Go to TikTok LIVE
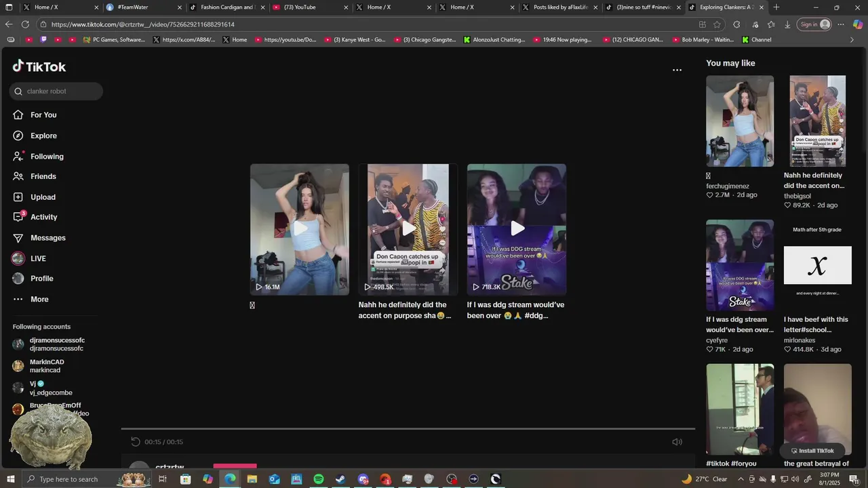This screenshot has width=868, height=488. click(29, 258)
